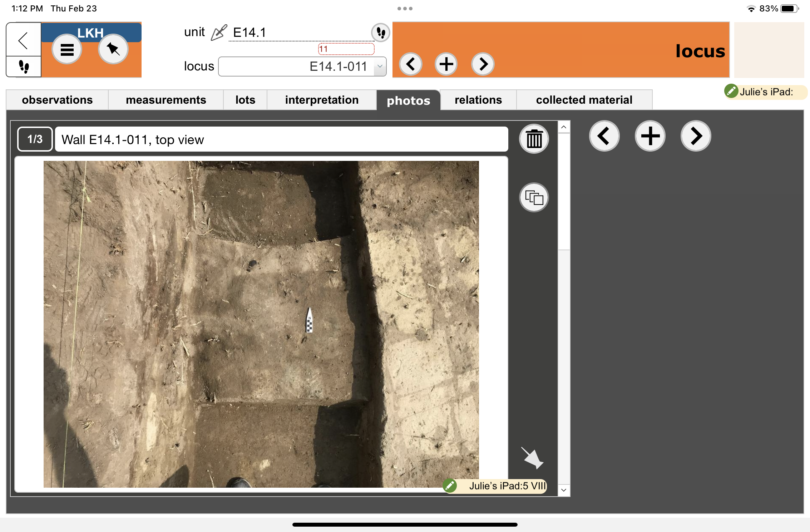This screenshot has height=532, width=810.
Task: Tap footprints icon beside unit E14.1
Action: [381, 33]
